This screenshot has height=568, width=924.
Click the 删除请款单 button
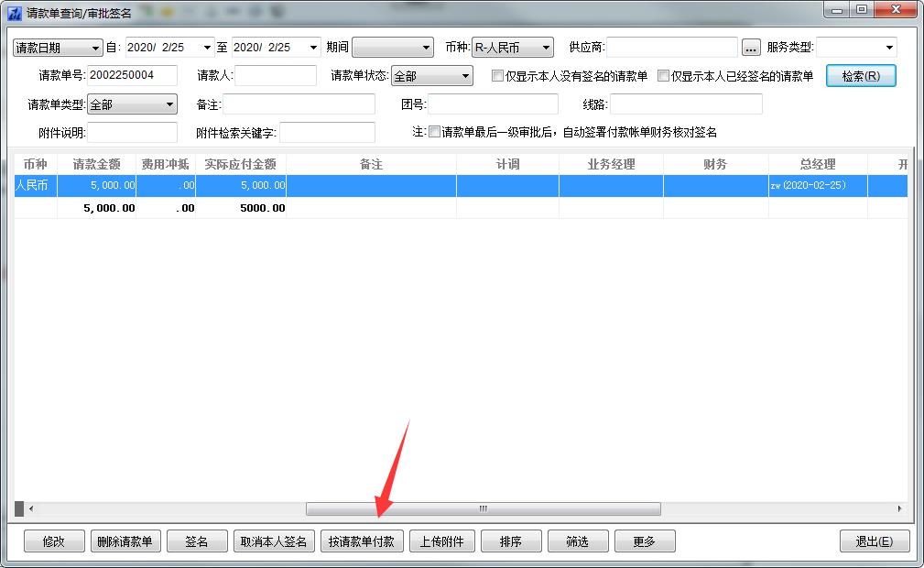pyautogui.click(x=125, y=541)
